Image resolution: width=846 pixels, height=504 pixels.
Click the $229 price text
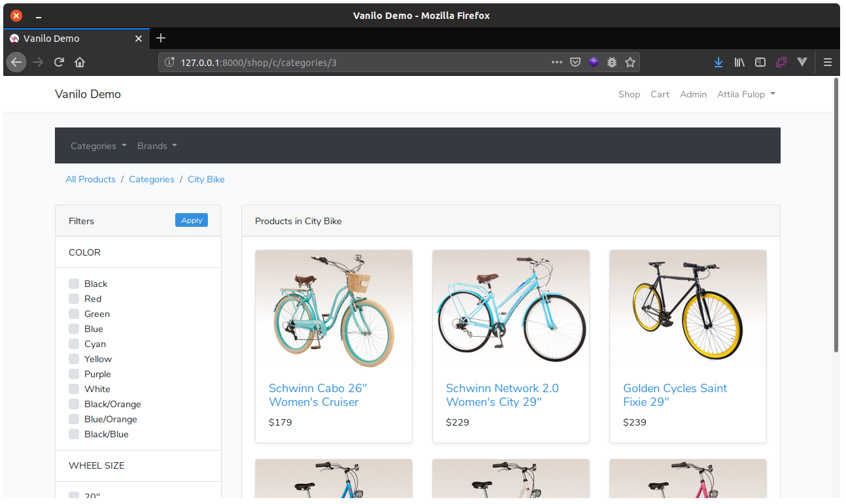[458, 422]
